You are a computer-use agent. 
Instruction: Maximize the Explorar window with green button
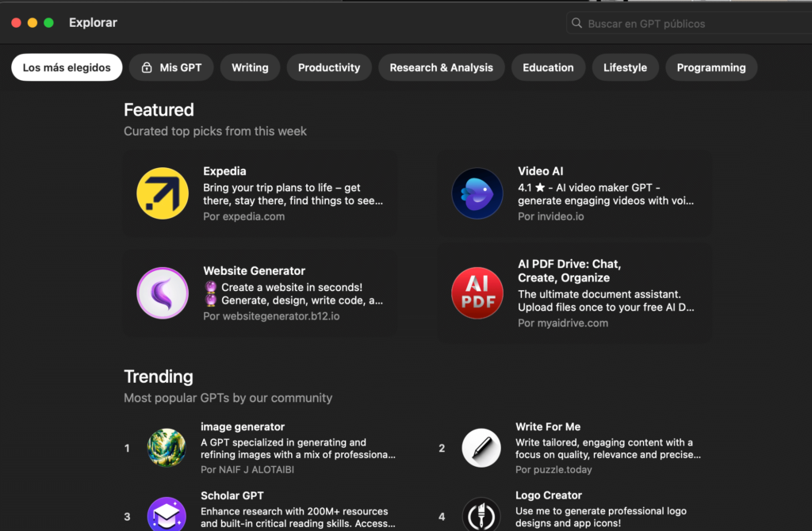pos(48,23)
